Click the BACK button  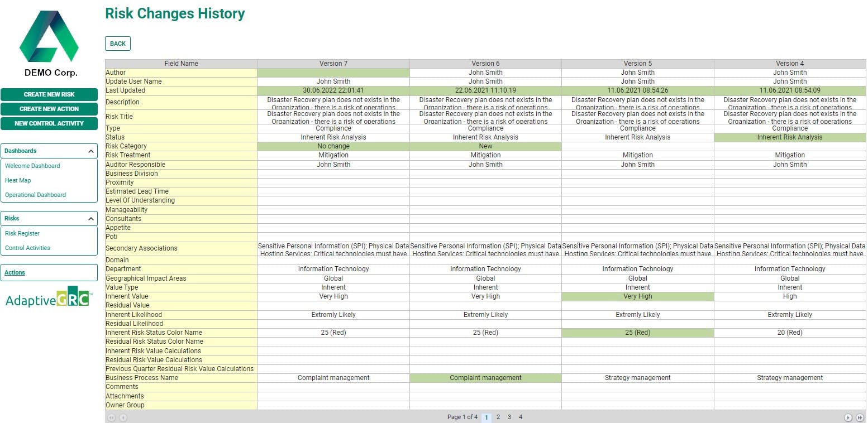(118, 44)
